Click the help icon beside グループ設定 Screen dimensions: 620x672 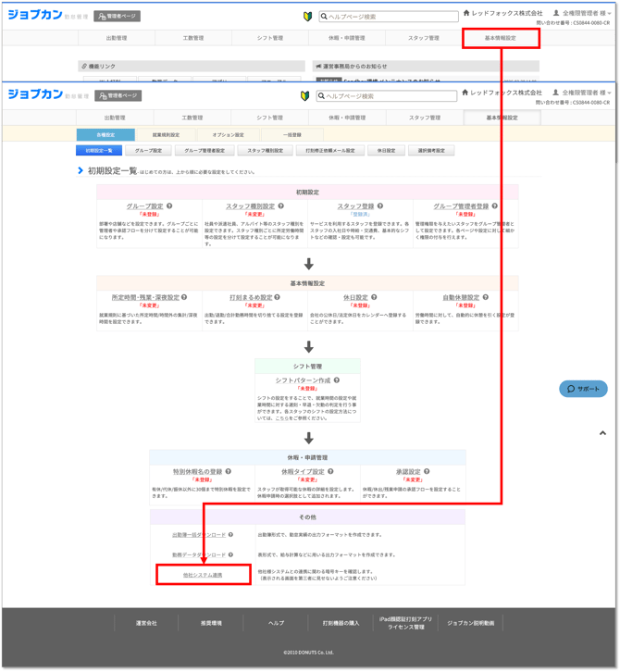click(x=169, y=206)
